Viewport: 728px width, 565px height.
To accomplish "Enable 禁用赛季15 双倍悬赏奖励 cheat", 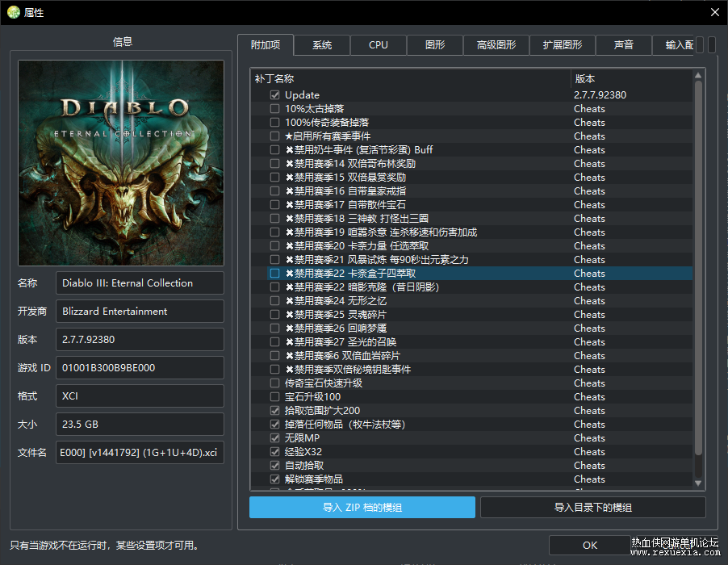I will 275,177.
